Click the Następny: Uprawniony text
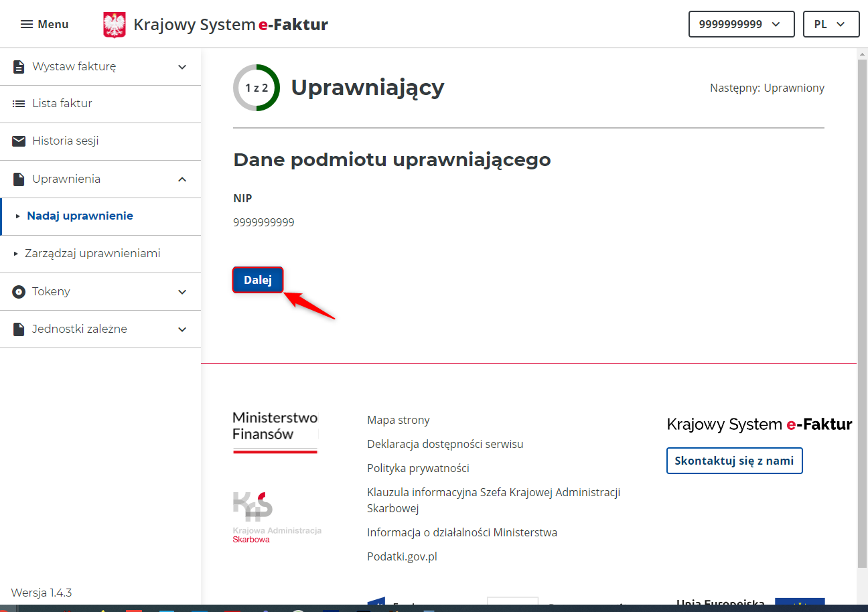The image size is (868, 612). (x=767, y=88)
